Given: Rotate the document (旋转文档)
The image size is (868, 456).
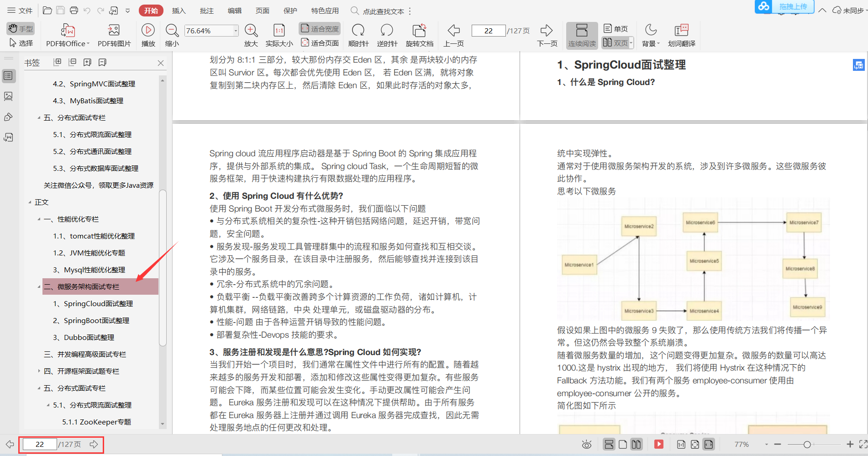Looking at the screenshot, I should click(x=419, y=36).
